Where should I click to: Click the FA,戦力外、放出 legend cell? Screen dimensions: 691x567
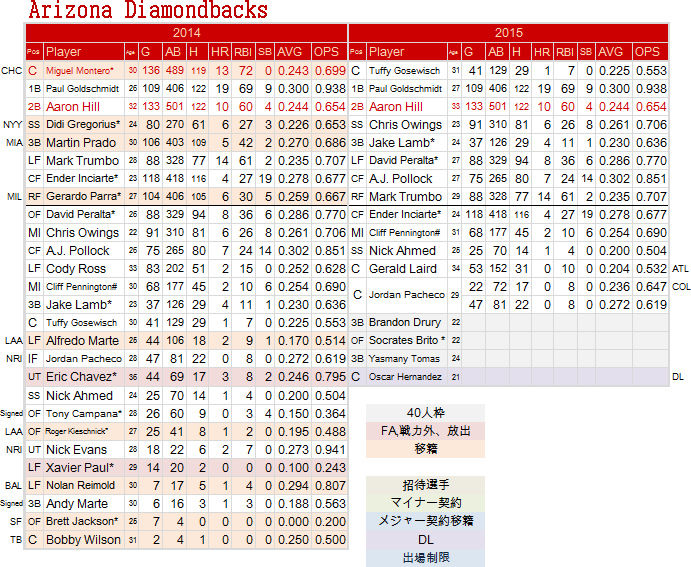[425, 431]
